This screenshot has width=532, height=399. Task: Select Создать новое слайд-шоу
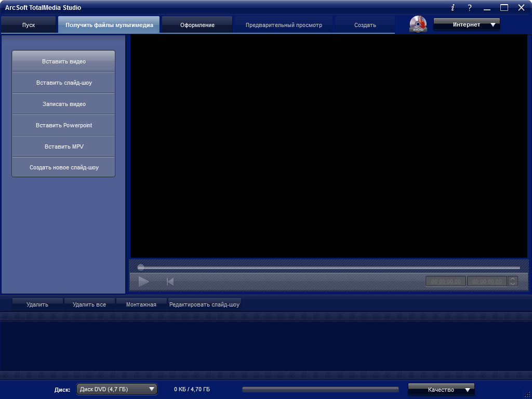point(63,167)
